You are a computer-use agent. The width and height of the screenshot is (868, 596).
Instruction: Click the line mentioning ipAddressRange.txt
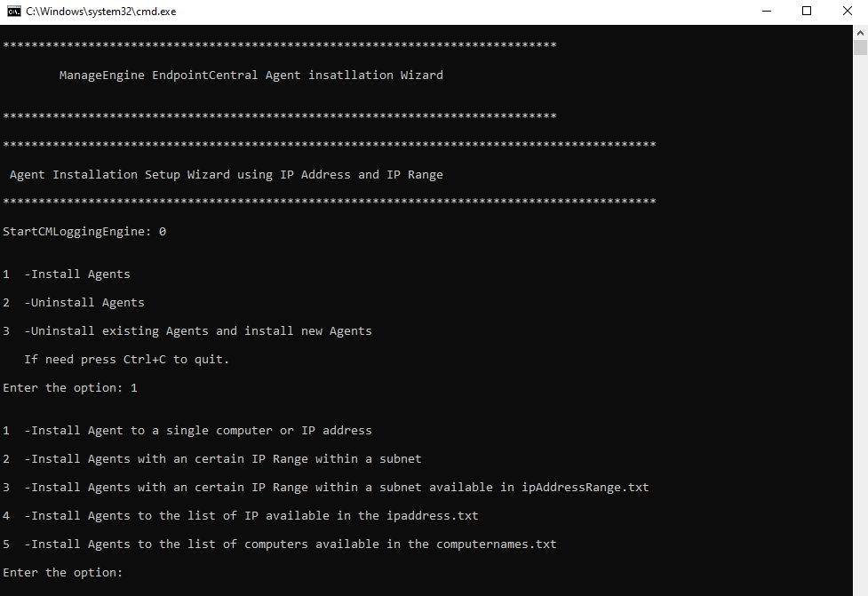pyautogui.click(x=325, y=488)
